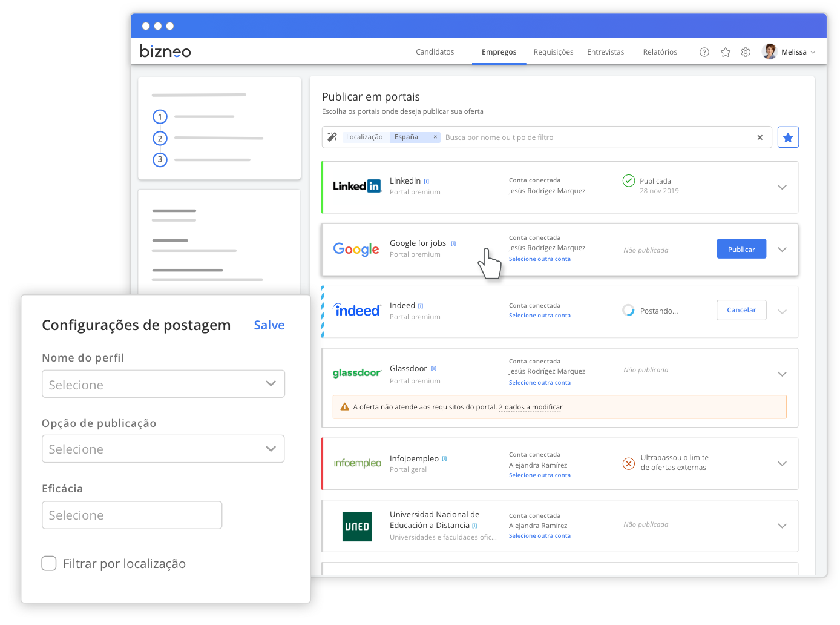
Task: Go to Entrevistas tab
Action: pyautogui.click(x=605, y=52)
